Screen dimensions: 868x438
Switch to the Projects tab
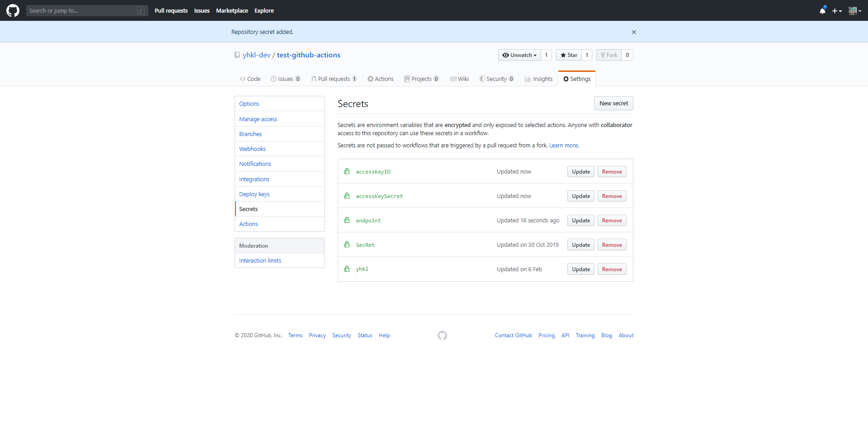(422, 79)
